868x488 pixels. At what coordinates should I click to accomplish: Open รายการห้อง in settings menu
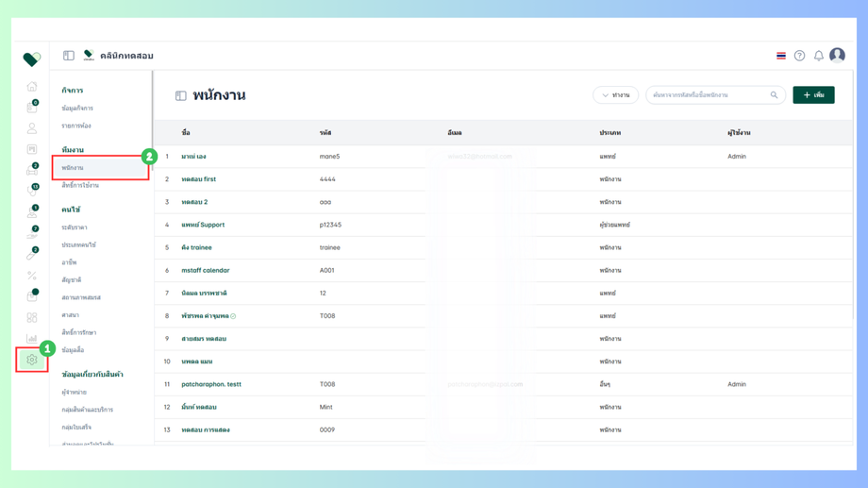75,126
